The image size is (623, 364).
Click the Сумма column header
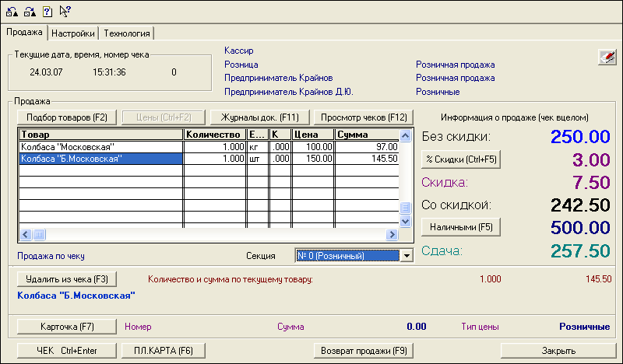pos(367,135)
